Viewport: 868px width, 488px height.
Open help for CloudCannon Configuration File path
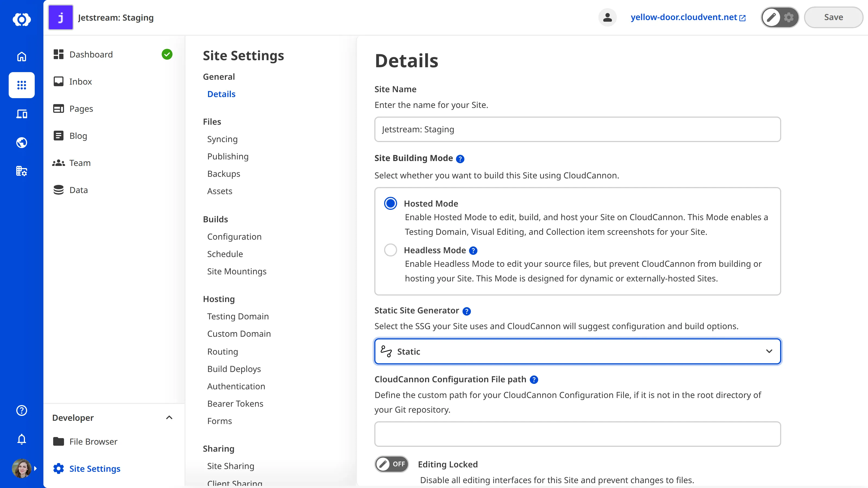click(534, 380)
